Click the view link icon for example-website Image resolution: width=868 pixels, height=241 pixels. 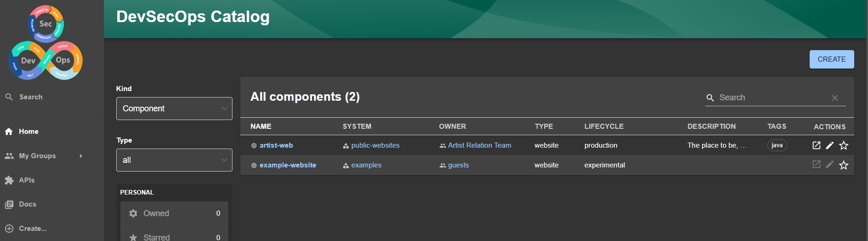816,165
